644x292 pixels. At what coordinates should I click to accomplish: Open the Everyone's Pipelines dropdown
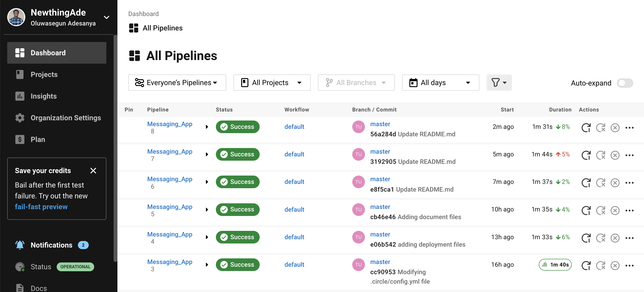177,82
